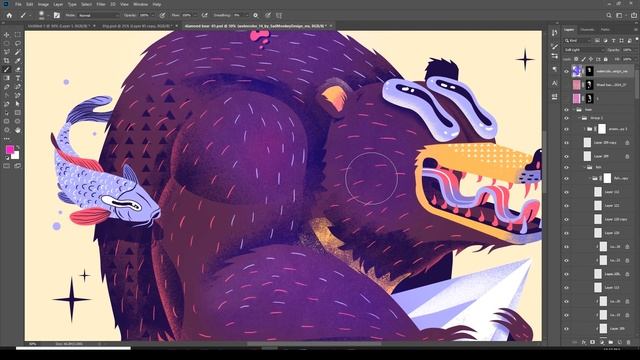Open the Window menu
Viewport: 640px width, 360px height.
coord(140,4)
